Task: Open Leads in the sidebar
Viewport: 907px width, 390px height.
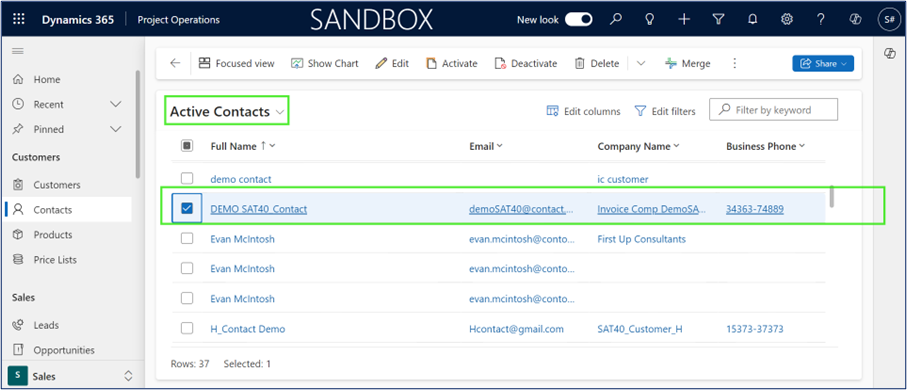Action: click(46, 325)
